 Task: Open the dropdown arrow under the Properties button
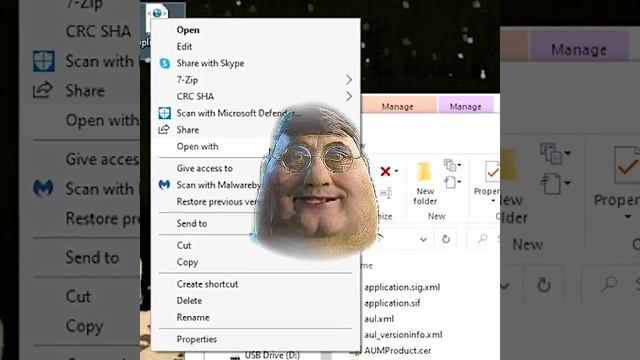(493, 201)
